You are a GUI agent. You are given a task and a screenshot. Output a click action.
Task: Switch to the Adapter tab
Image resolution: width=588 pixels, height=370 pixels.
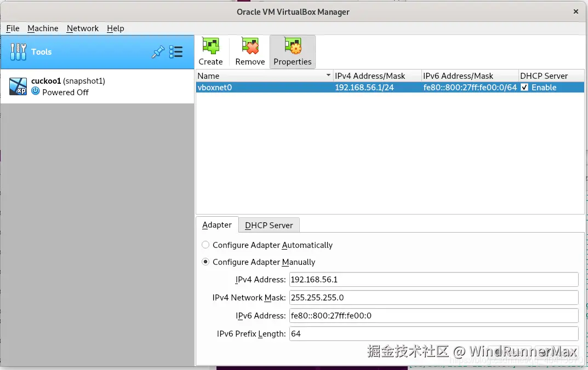click(217, 225)
